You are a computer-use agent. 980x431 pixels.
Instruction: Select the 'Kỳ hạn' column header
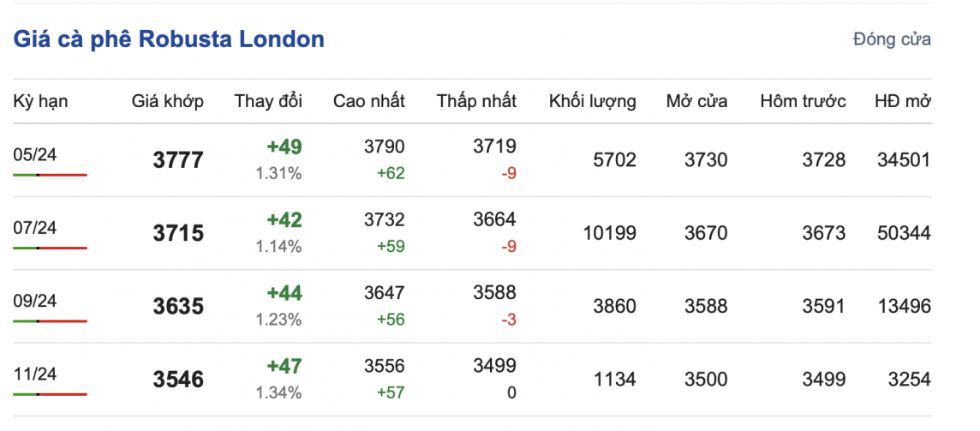(x=40, y=101)
